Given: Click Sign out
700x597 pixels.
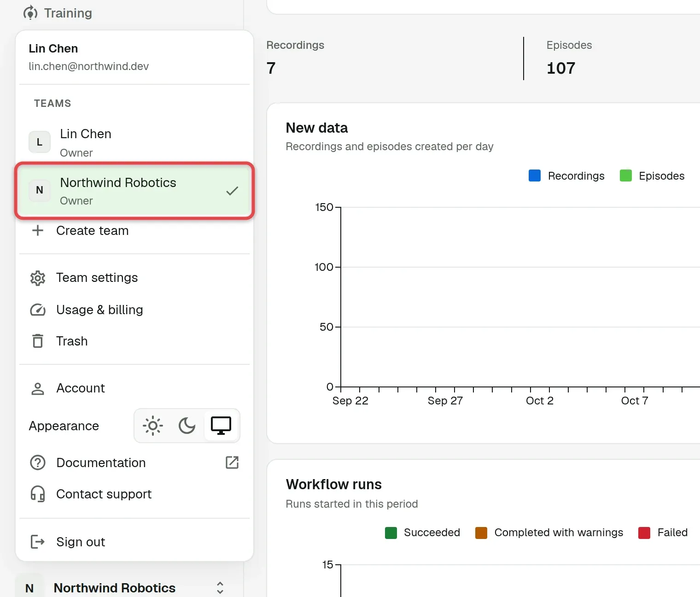Looking at the screenshot, I should pos(134,542).
